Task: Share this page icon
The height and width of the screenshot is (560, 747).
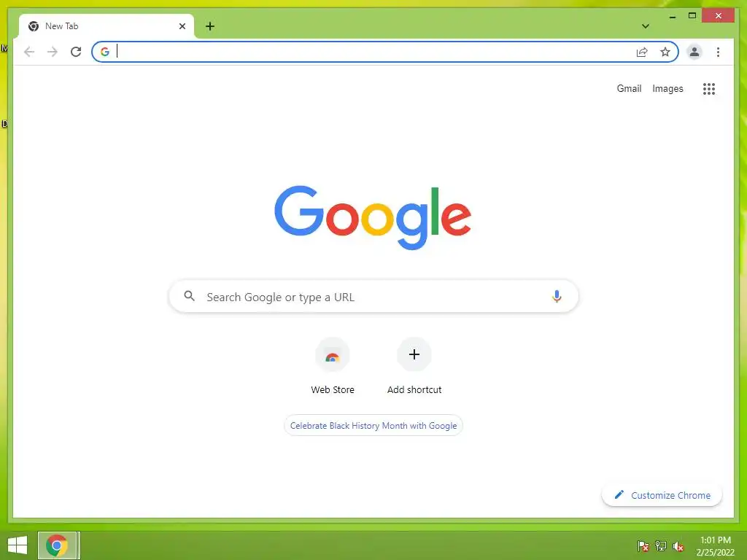Action: 642,52
